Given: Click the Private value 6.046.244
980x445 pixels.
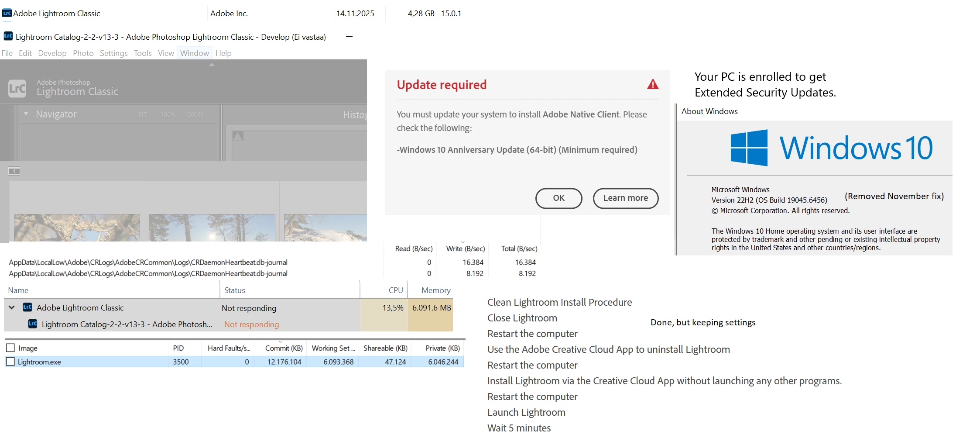Looking at the screenshot, I should [443, 362].
